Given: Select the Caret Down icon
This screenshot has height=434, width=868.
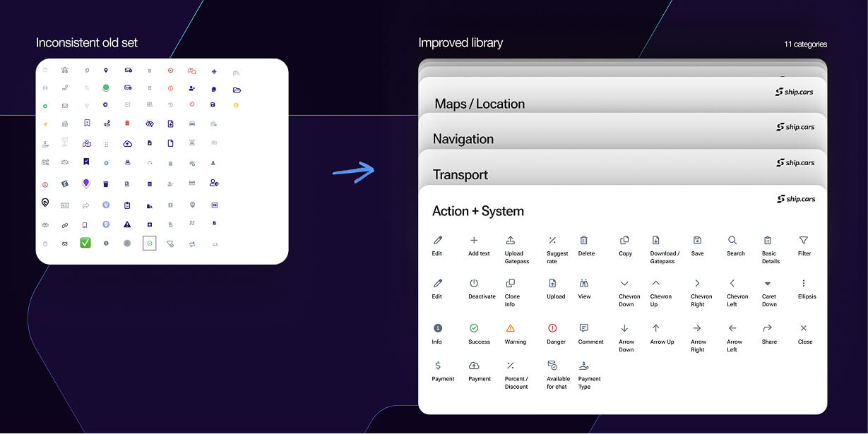Looking at the screenshot, I should tap(768, 284).
